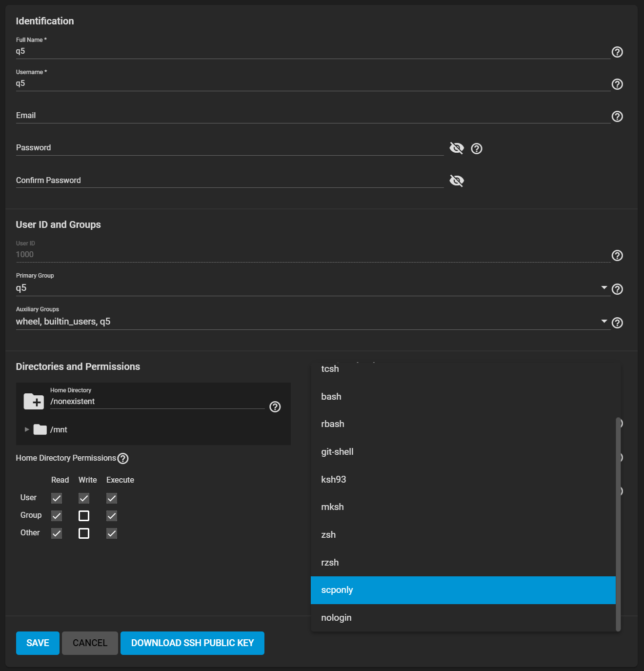
Task: Toggle Password field visibility
Action: tap(457, 148)
